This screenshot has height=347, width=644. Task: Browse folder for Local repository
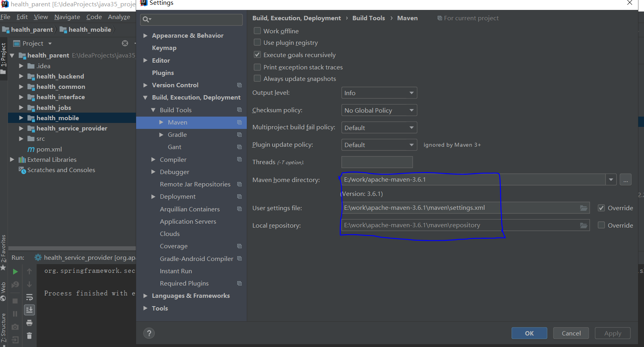(584, 225)
